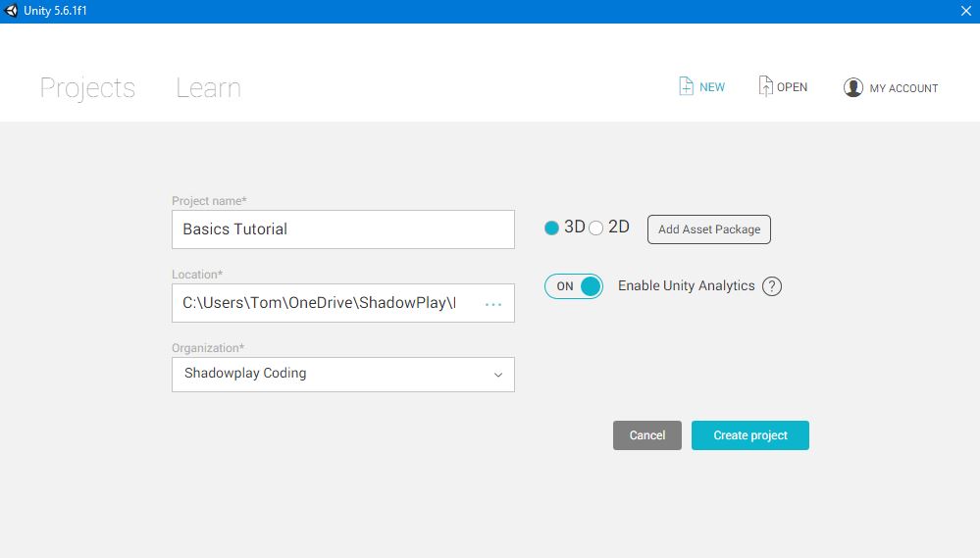Toggle off Enable Unity Analytics switch
The height and width of the screenshot is (558, 980).
click(574, 286)
